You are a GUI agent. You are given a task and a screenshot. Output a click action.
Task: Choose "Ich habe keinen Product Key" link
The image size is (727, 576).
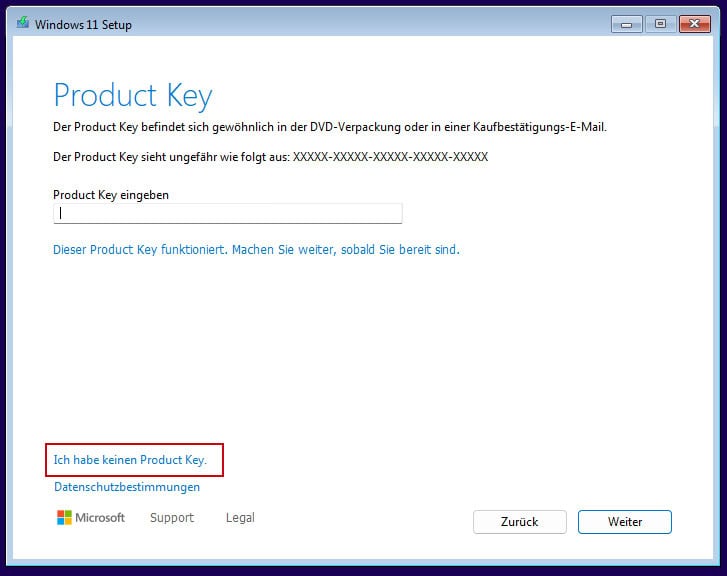[130, 460]
